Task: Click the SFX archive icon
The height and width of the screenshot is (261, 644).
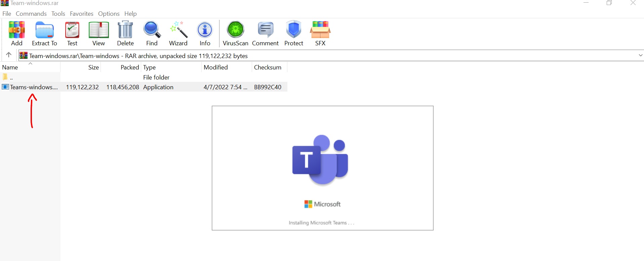Action: (320, 33)
